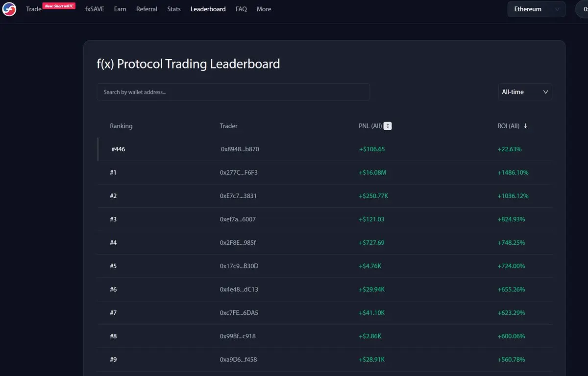The image size is (588, 376).
Task: Click the #2 ranking cell
Action: pos(113,196)
